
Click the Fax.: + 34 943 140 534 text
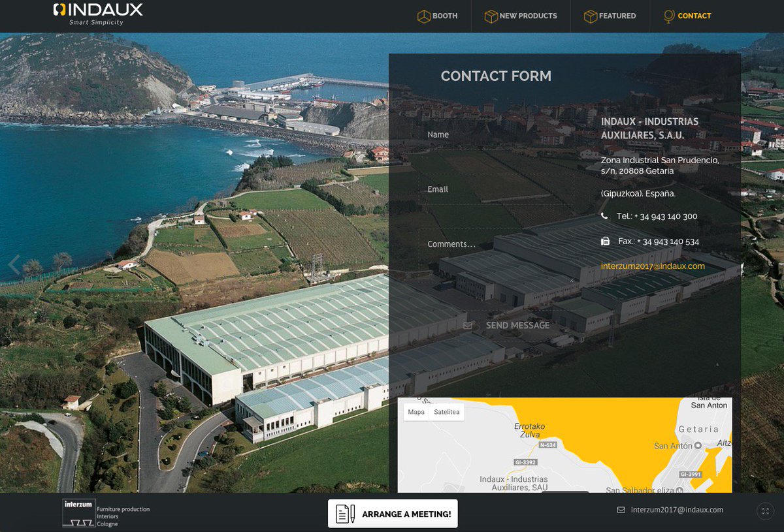click(659, 242)
